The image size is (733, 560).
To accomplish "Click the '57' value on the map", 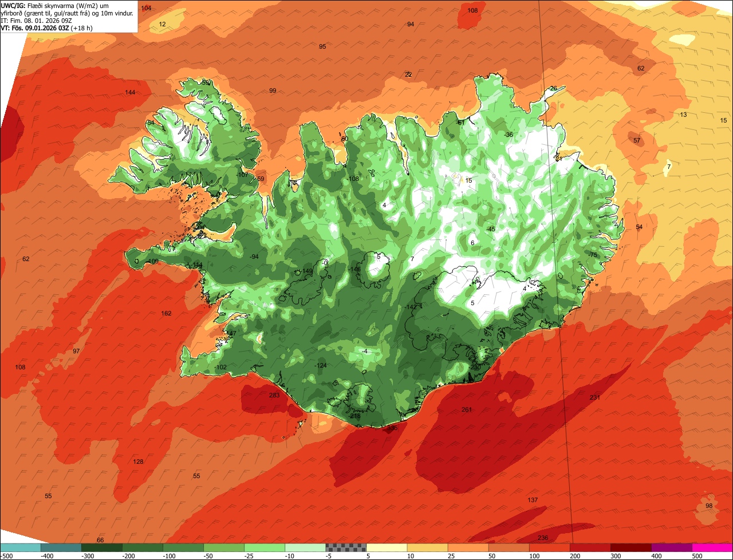I will coord(637,140).
